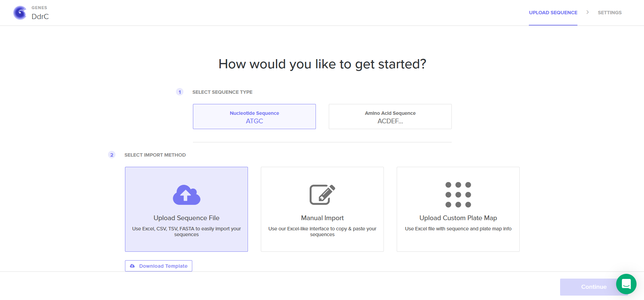
Task: Click the small cloud icon in Download Template
Action: 132,266
